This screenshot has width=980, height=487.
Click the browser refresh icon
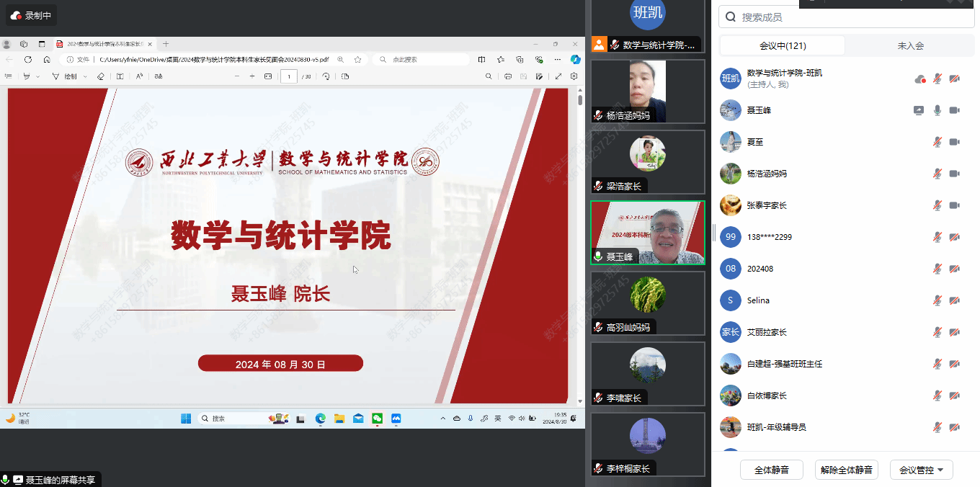point(28,60)
